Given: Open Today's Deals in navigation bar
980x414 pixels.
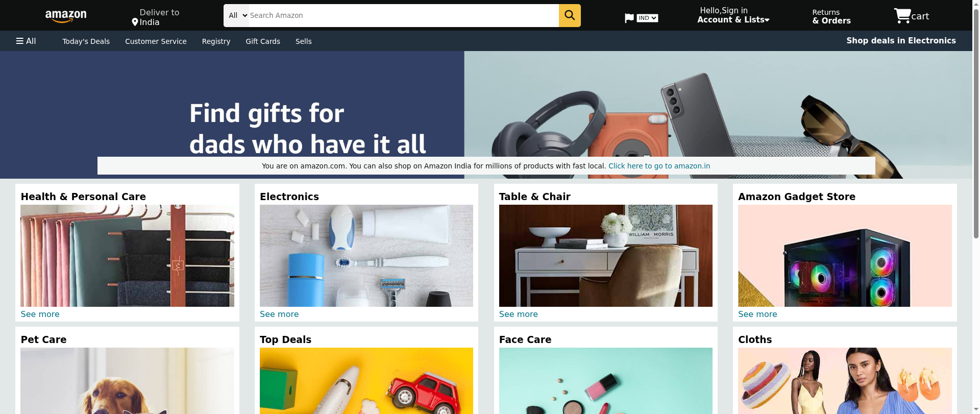Looking at the screenshot, I should (86, 41).
